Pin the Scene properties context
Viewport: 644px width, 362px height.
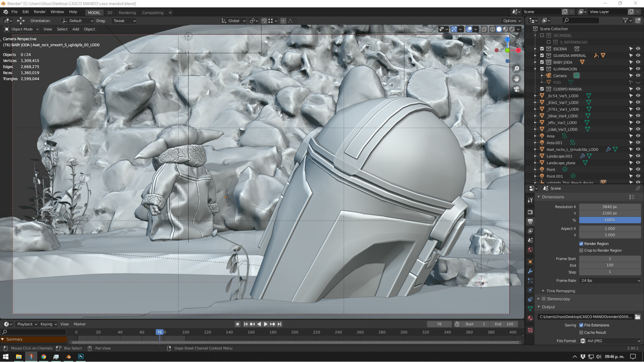click(638, 188)
